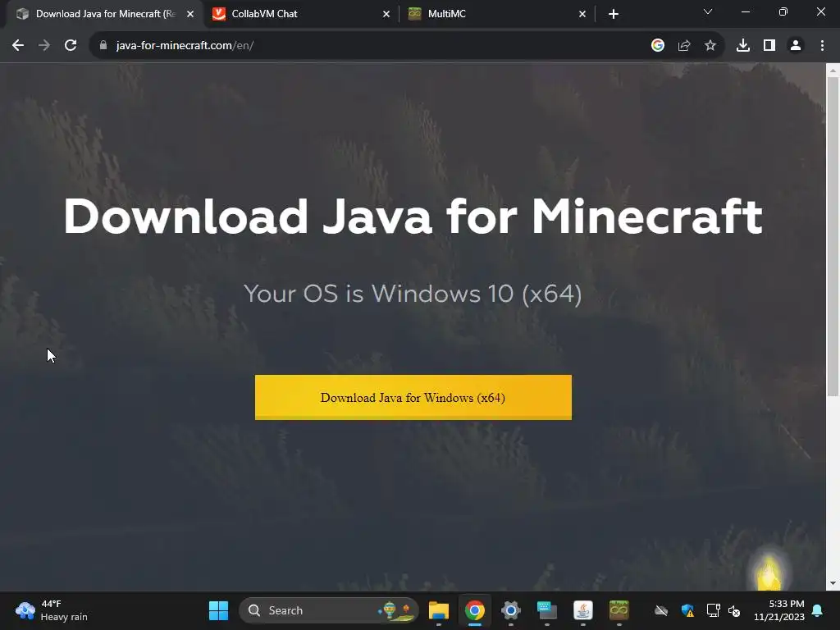Click the scrollbar up arrow
The height and width of the screenshot is (630, 840).
833,71
